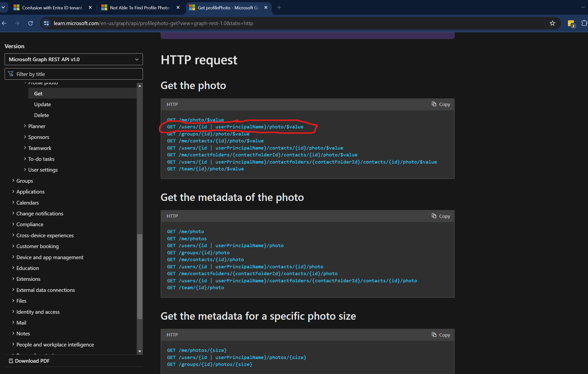The height and width of the screenshot is (374, 588).
Task: Copy the Get the photo code block
Action: coord(441,104)
